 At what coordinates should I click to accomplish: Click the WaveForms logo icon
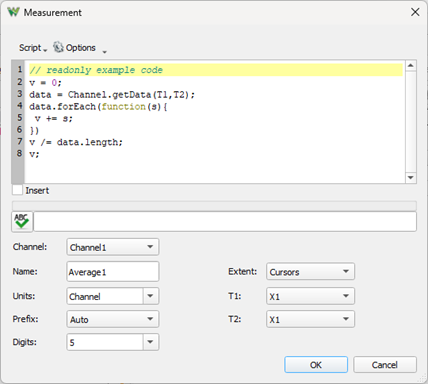click(14, 12)
